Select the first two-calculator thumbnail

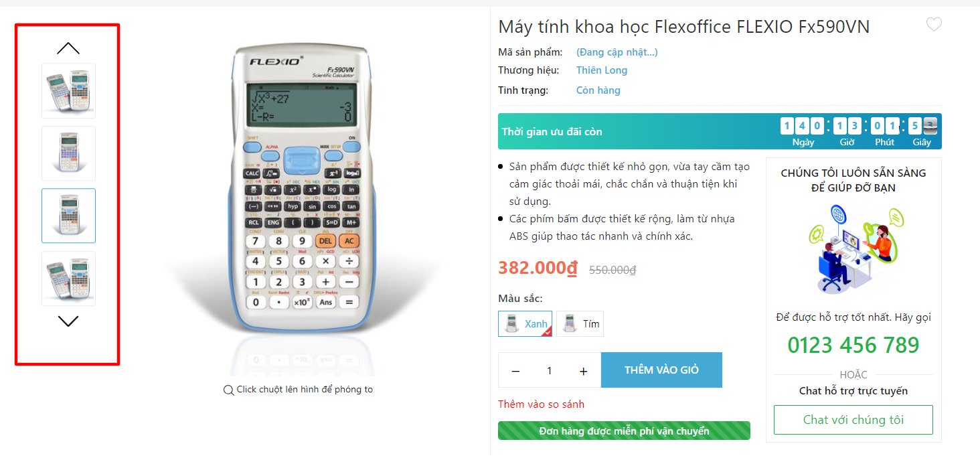tap(68, 91)
